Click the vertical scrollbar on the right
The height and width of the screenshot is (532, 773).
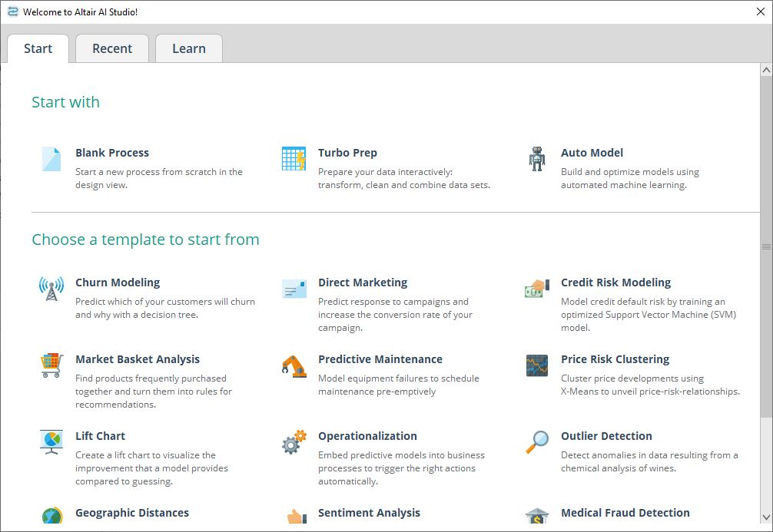pos(766,246)
